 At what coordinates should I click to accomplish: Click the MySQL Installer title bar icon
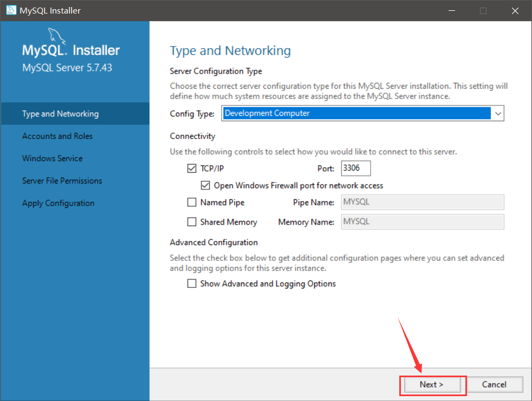click(x=11, y=10)
